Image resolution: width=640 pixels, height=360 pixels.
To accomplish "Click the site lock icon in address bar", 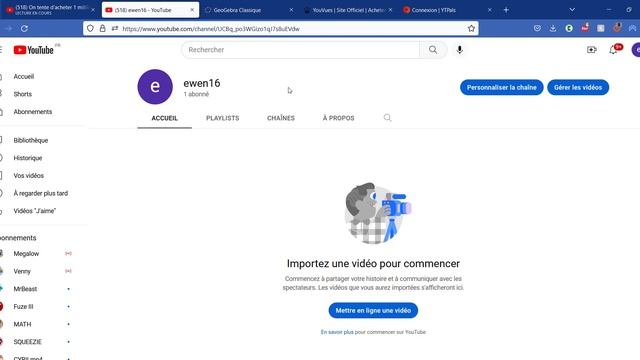I will [x=102, y=29].
